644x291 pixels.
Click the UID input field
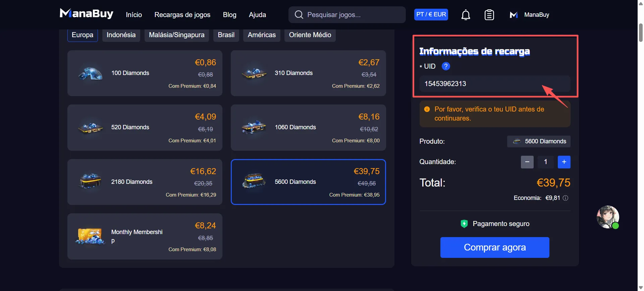[x=495, y=84]
